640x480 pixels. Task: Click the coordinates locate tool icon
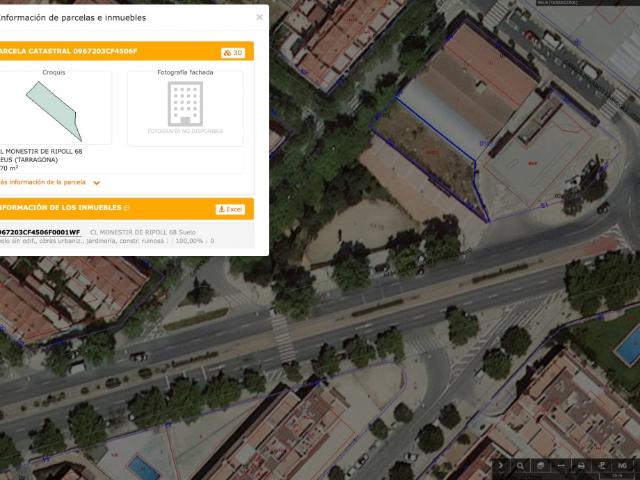pyautogui.click(x=601, y=466)
